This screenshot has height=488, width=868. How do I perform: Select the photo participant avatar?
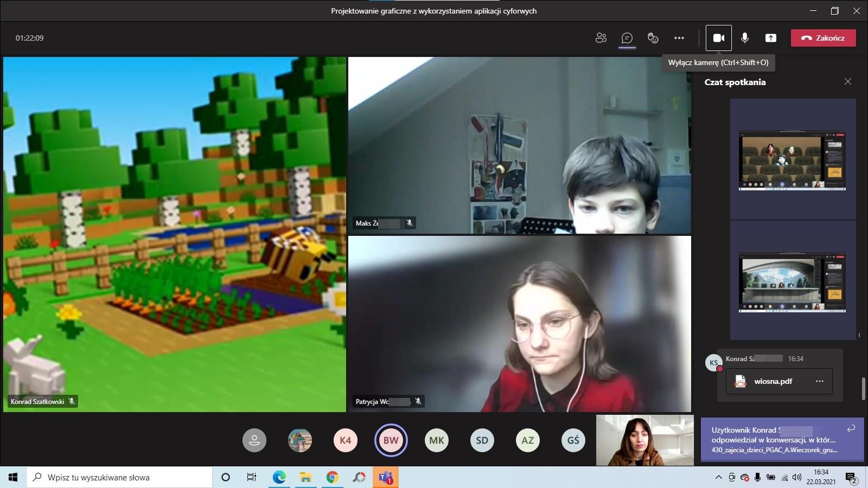(x=300, y=440)
